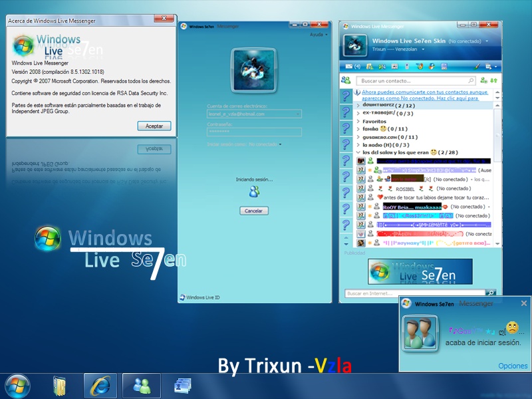Click the profile picture in the sign-in window
Viewport: 532px width, 399px height.
click(x=254, y=70)
